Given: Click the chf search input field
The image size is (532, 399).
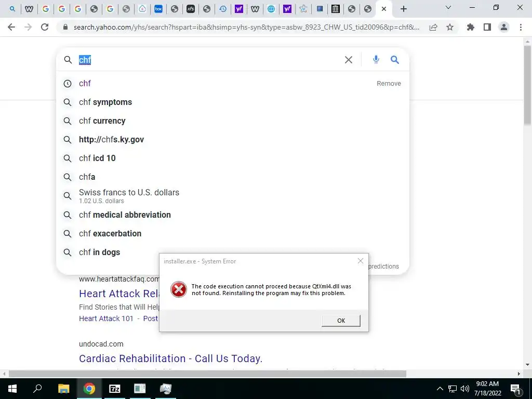Looking at the screenshot, I should pyautogui.click(x=209, y=60).
